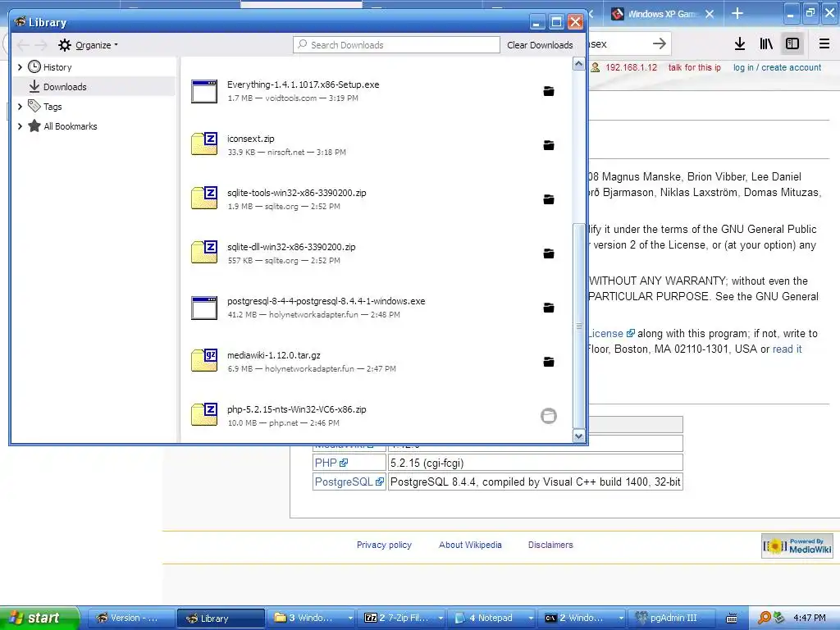
Task: Open the PHP link in version table
Action: point(331,463)
